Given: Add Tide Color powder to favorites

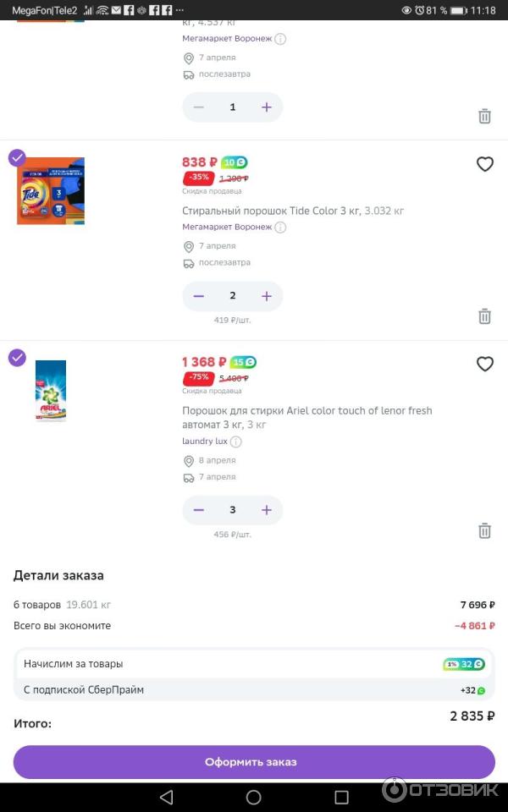Looking at the screenshot, I should click(x=484, y=164).
